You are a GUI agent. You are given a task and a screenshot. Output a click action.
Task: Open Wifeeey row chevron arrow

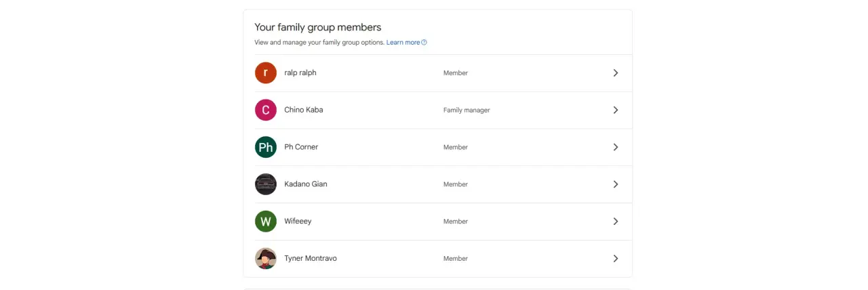[x=616, y=222]
